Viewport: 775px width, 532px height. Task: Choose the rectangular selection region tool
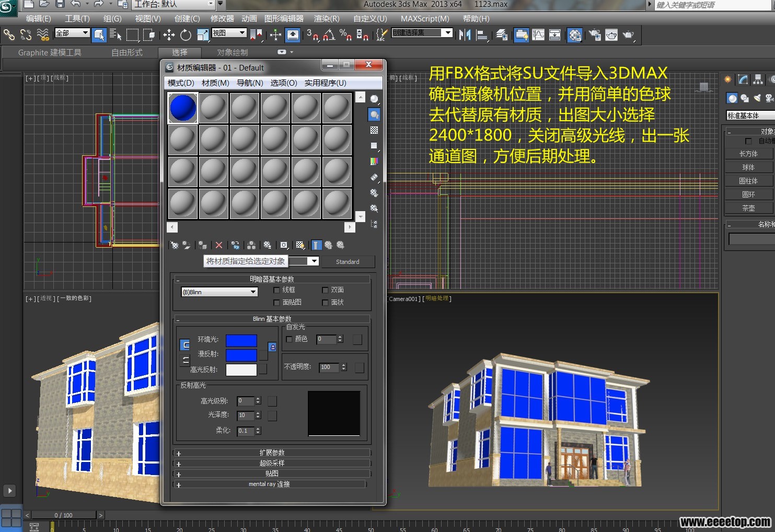[133, 35]
